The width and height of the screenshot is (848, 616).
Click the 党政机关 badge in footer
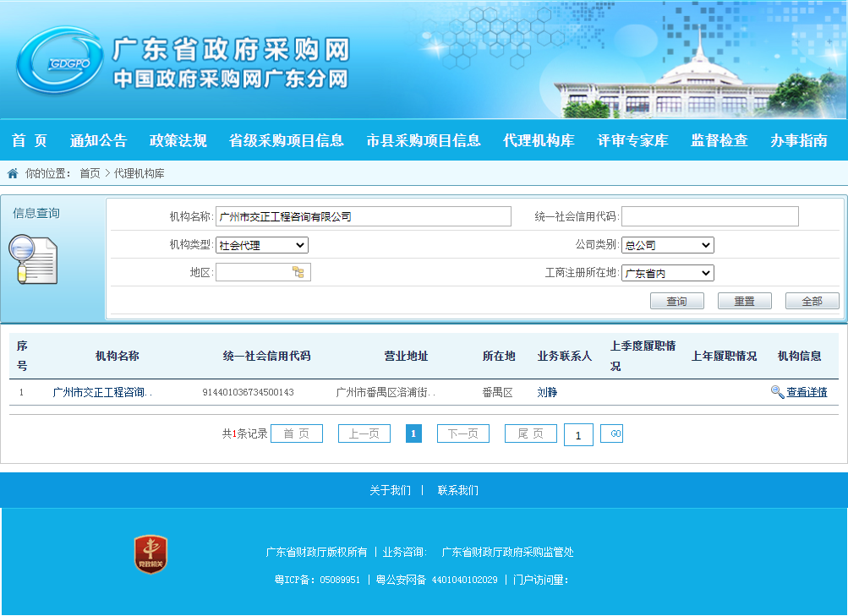click(150, 554)
